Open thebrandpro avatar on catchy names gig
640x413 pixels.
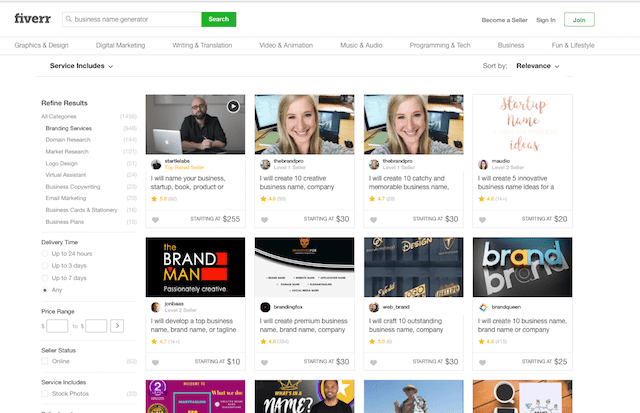click(x=374, y=164)
